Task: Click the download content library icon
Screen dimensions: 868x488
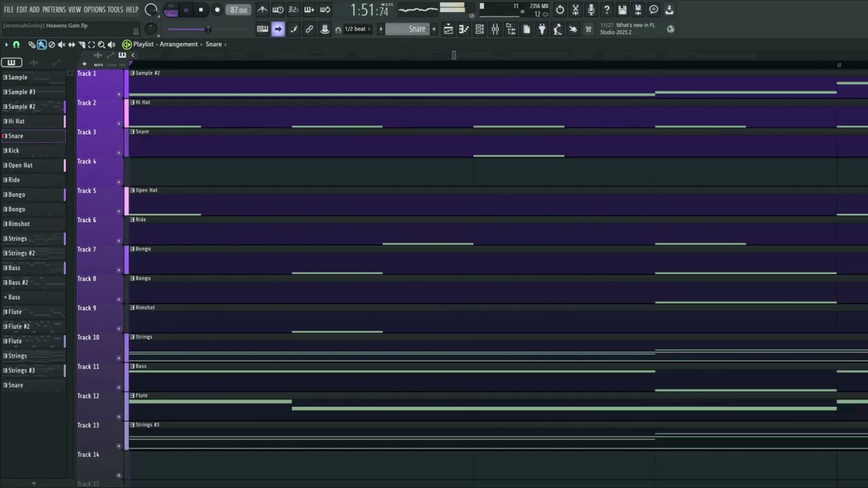Action: (x=669, y=9)
